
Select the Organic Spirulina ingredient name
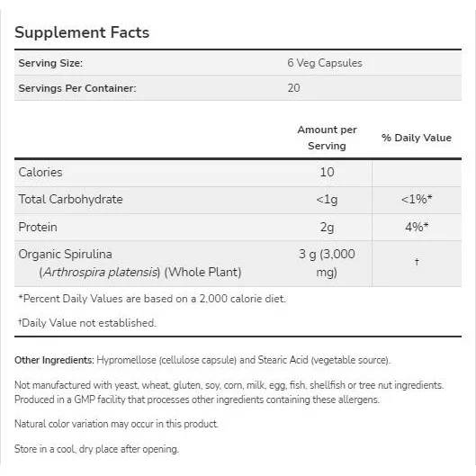pyautogui.click(x=65, y=254)
